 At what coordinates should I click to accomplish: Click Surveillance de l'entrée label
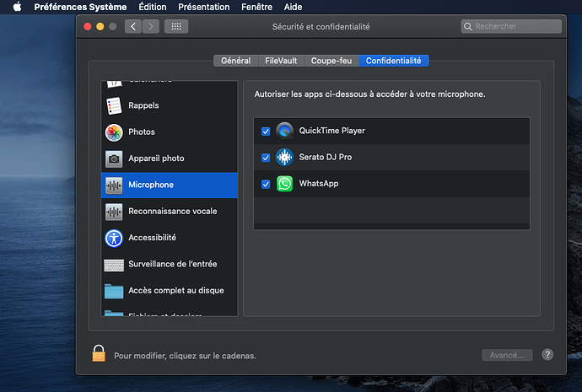173,264
